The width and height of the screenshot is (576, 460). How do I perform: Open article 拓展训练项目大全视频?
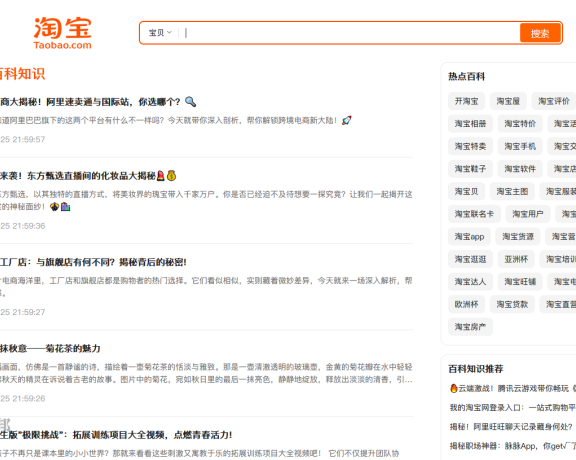pyautogui.click(x=116, y=435)
